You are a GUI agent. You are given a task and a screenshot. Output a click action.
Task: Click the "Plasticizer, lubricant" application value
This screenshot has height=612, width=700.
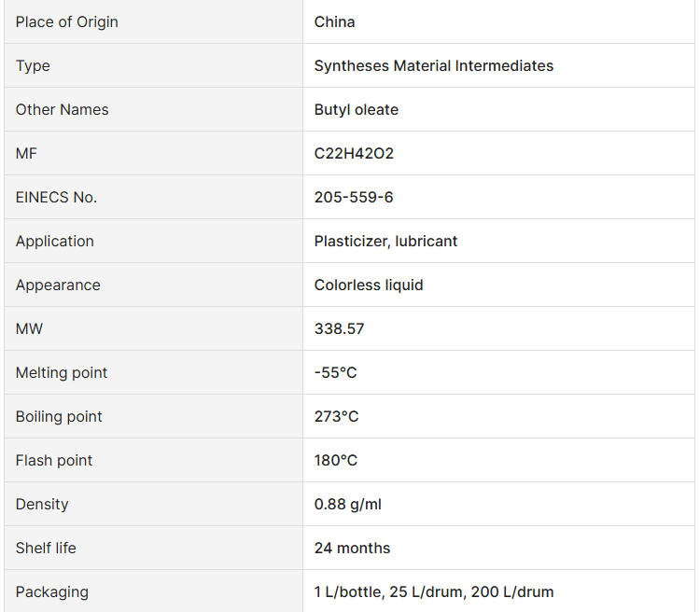[385, 241]
